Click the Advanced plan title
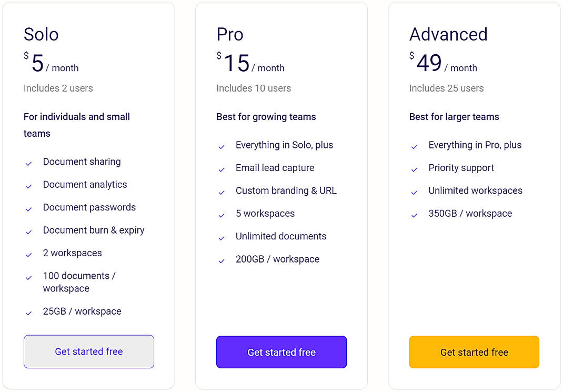The width and height of the screenshot is (563, 392). coord(448,34)
